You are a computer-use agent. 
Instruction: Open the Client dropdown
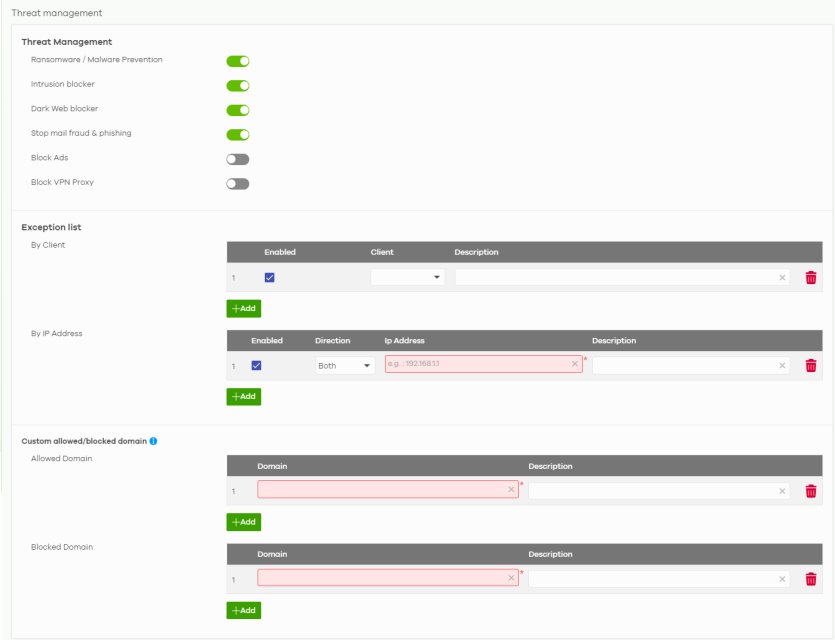407,278
